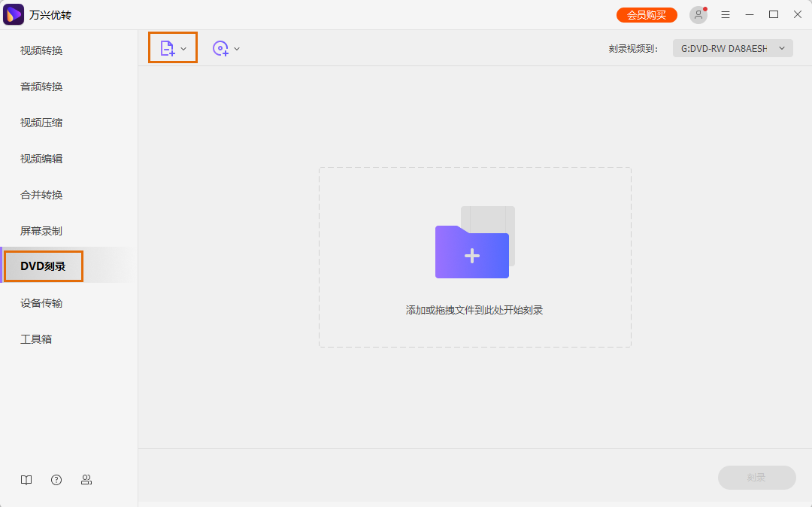This screenshot has width=812, height=507.
Task: Expand the dropdown beside load DVD icon
Action: [x=236, y=48]
